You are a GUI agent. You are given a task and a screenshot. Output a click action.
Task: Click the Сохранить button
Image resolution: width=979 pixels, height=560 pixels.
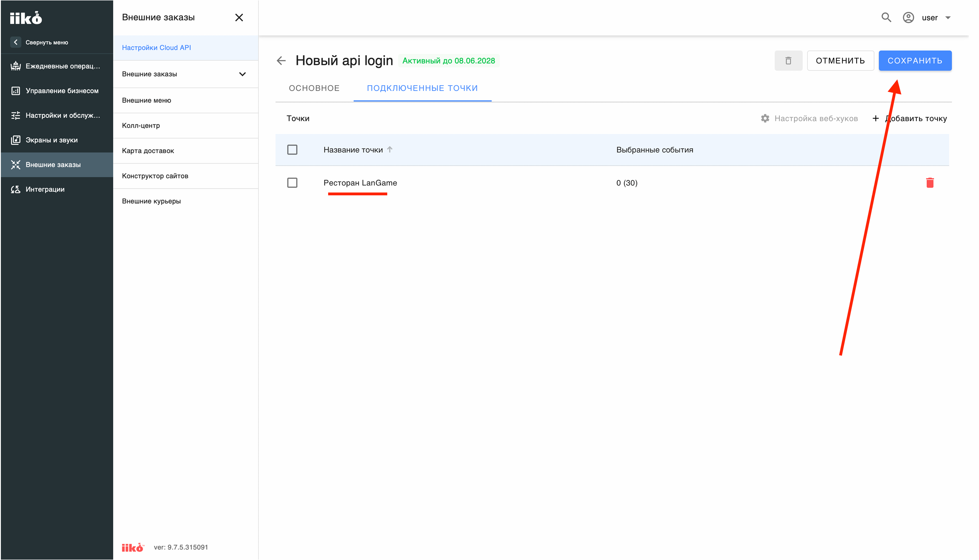coord(915,61)
